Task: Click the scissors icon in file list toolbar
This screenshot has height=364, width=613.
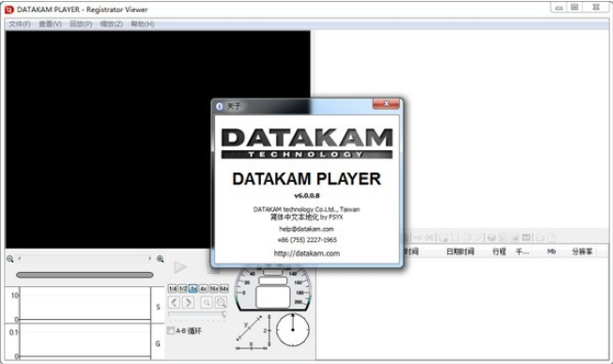Action: (429, 237)
